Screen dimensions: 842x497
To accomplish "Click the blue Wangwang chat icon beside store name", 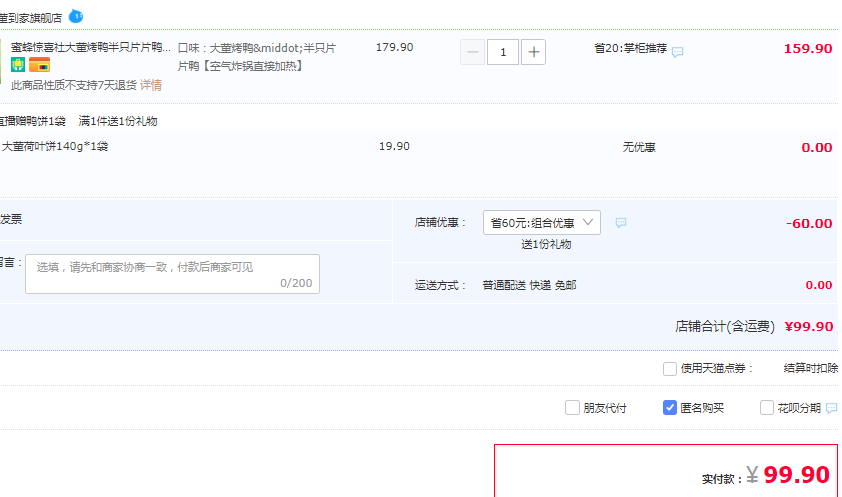I will point(76,16).
